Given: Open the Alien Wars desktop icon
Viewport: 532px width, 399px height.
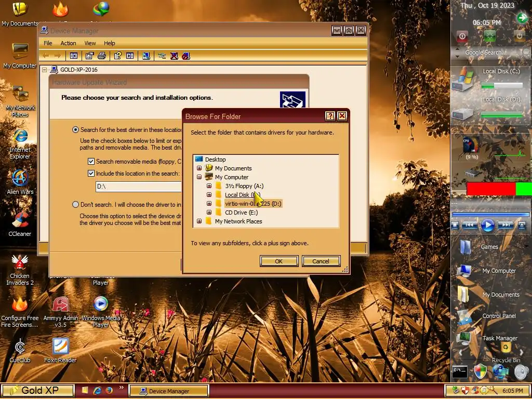Looking at the screenshot, I should (20, 182).
